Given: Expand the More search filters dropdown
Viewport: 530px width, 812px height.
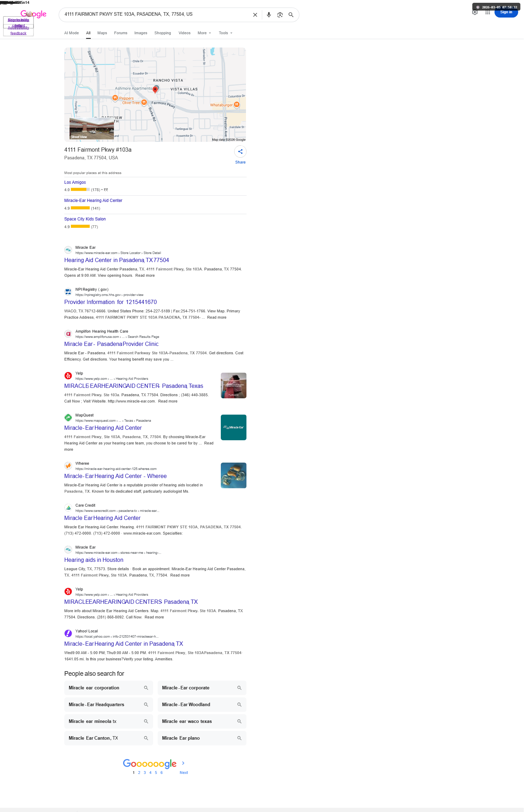Looking at the screenshot, I should [x=204, y=33].
